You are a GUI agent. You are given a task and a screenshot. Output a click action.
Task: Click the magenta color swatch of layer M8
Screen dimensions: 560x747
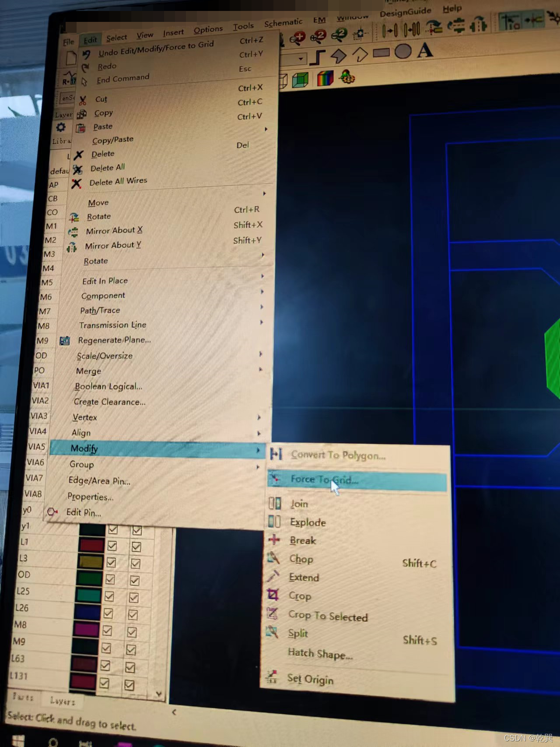86,629
